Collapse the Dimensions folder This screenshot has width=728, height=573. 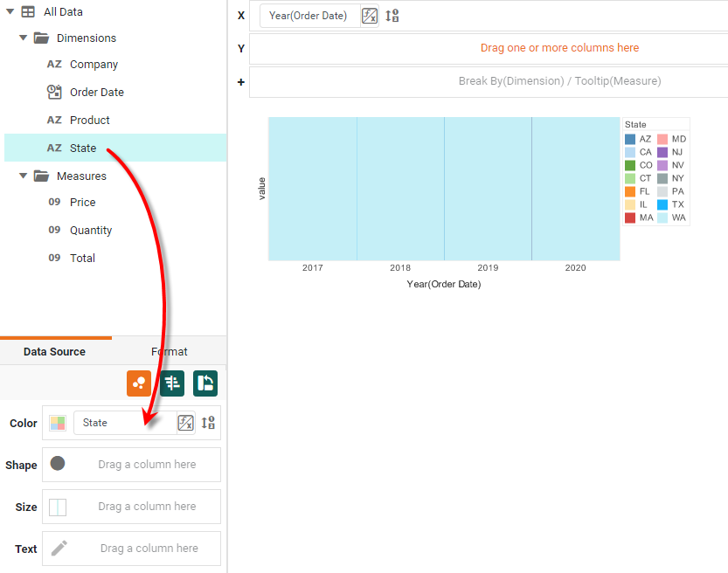point(24,38)
